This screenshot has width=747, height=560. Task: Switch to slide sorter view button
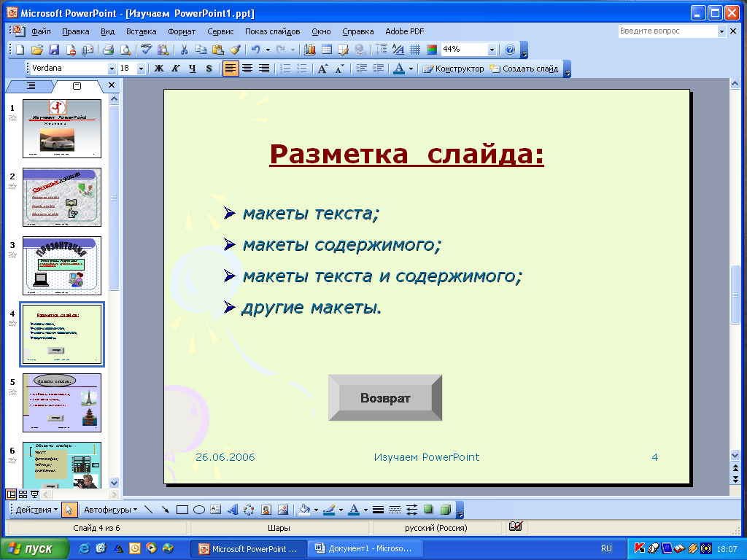click(x=23, y=494)
